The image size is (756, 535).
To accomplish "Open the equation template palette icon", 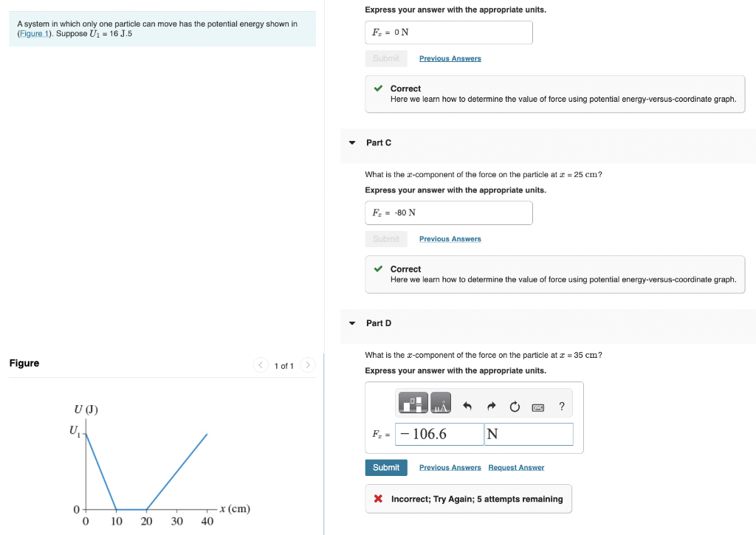I will click(413, 403).
